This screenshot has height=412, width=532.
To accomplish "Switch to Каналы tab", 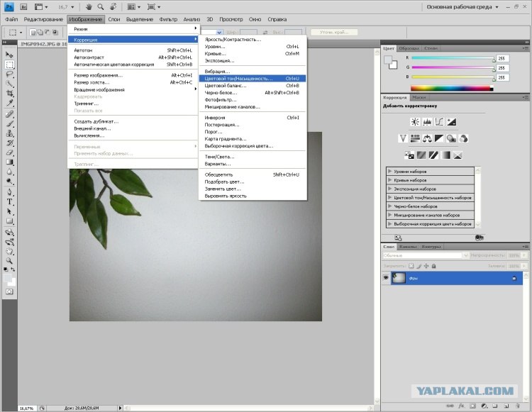I will (408, 247).
